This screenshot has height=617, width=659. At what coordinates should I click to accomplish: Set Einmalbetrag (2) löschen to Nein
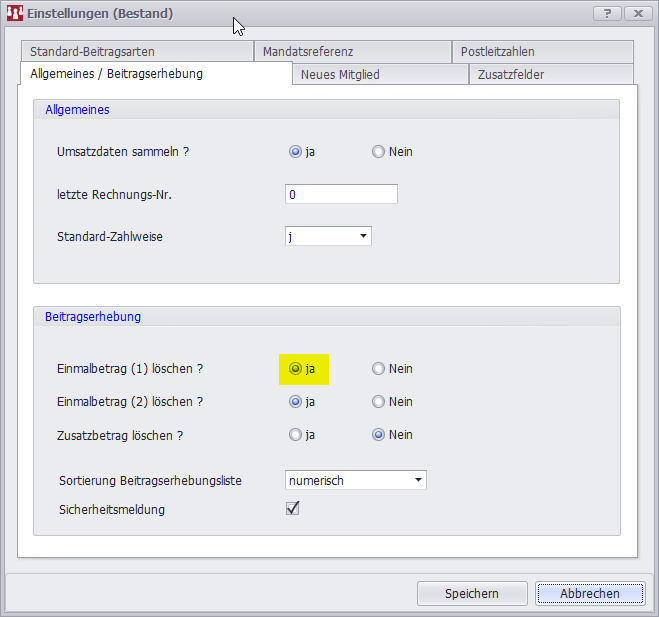(x=378, y=402)
